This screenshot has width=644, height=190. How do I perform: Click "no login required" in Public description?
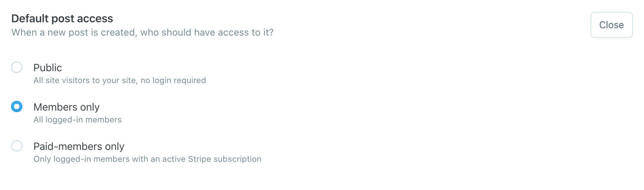173,80
